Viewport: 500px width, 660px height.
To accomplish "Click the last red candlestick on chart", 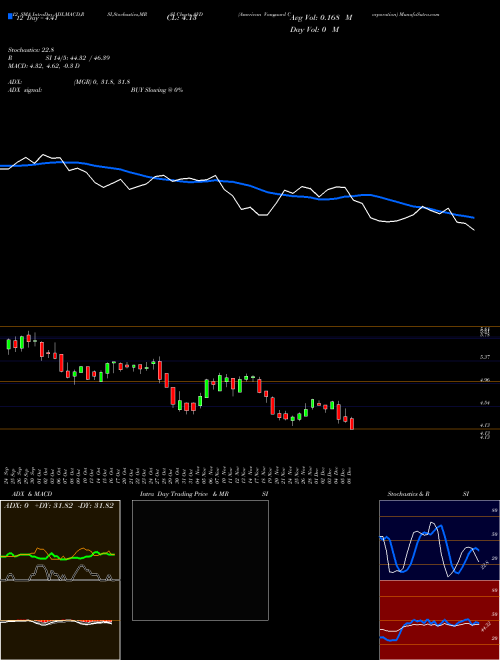I will click(352, 423).
